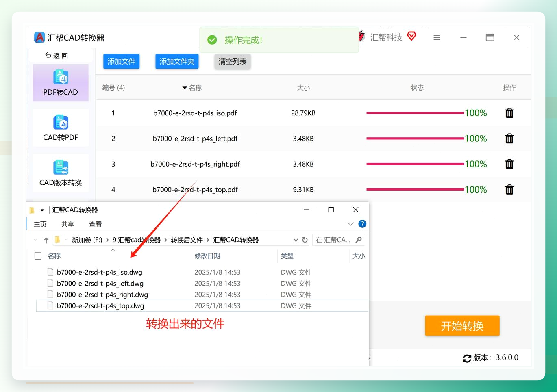557x392 pixels.
Task: Sort Explorer files by 名称 column header
Action: (54, 256)
